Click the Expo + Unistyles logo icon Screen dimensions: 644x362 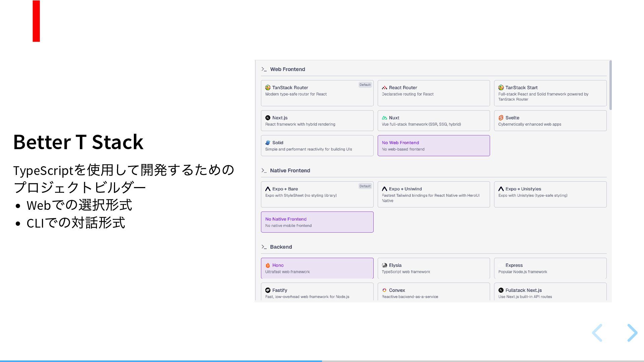click(501, 189)
